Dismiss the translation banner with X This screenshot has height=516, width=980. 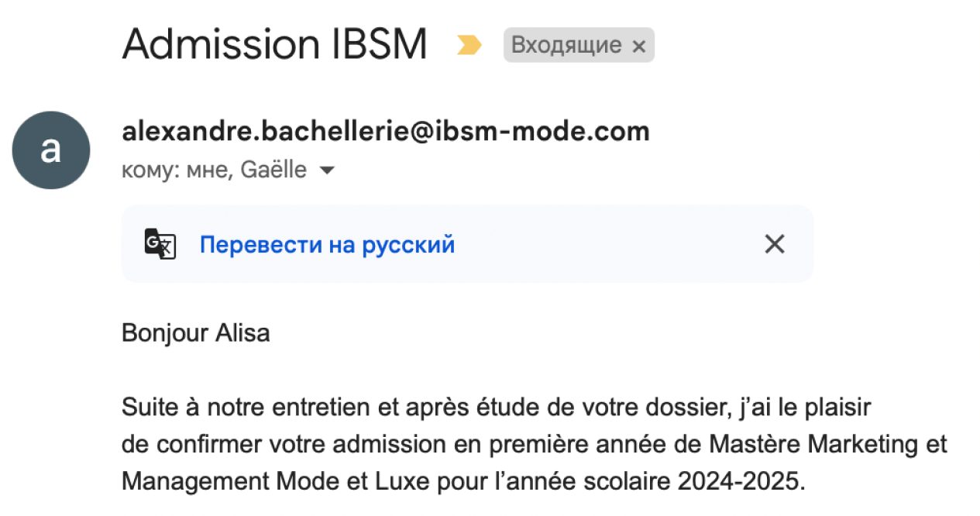pos(774,245)
